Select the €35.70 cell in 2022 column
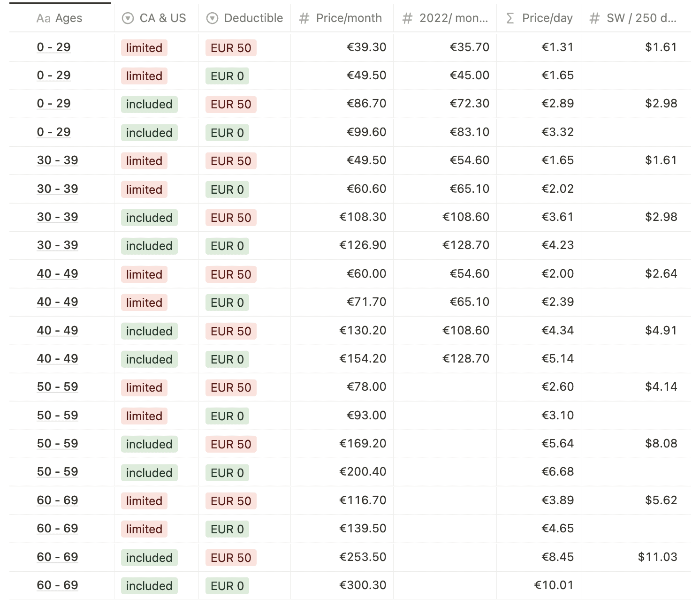This screenshot has height=606, width=700. [x=469, y=47]
